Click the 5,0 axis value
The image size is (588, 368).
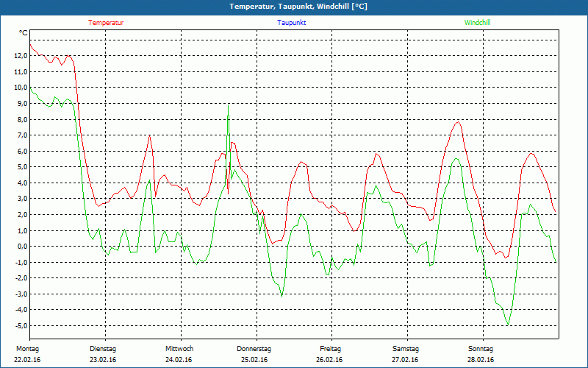click(22, 167)
